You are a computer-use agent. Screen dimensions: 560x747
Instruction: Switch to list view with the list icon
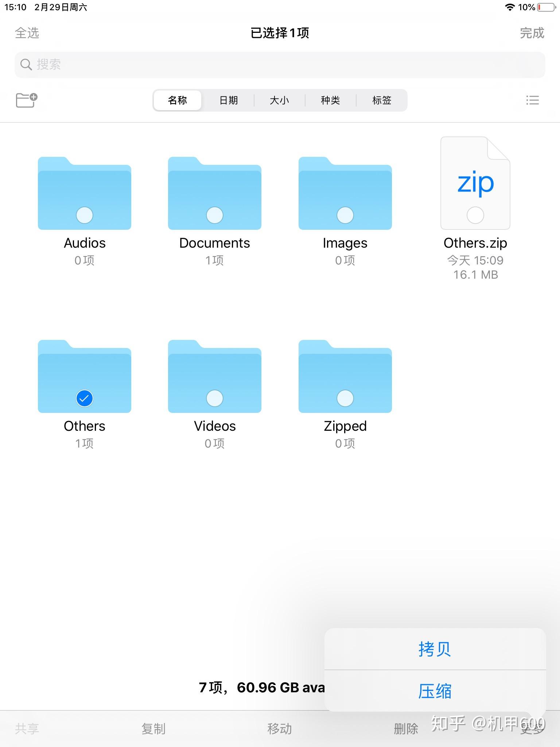(532, 100)
